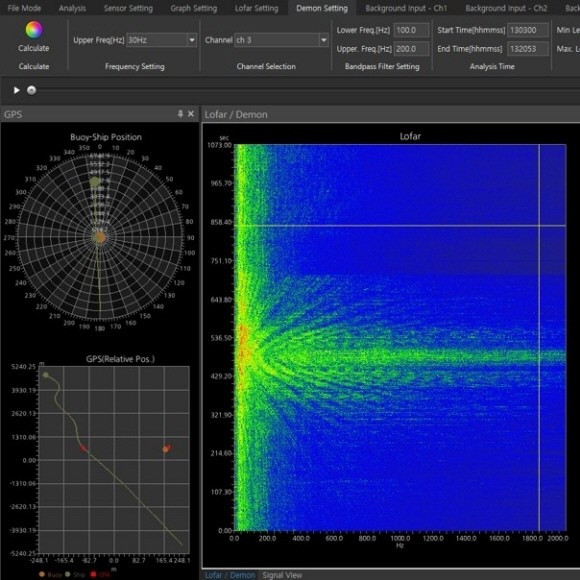Viewport: 580px width, 580px height.
Task: Open Background Input - Ch1 tab
Action: pos(406,8)
